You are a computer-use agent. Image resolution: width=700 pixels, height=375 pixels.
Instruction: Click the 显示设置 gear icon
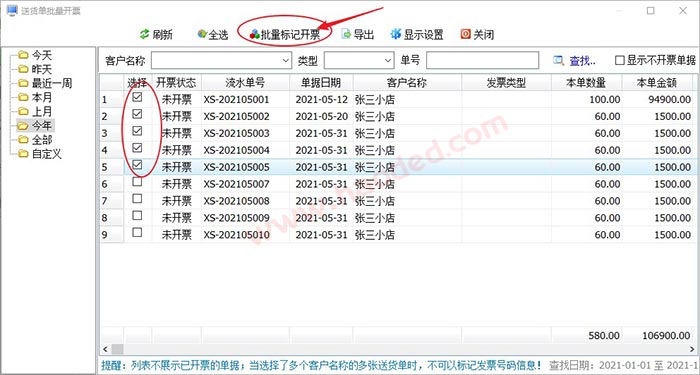click(396, 34)
